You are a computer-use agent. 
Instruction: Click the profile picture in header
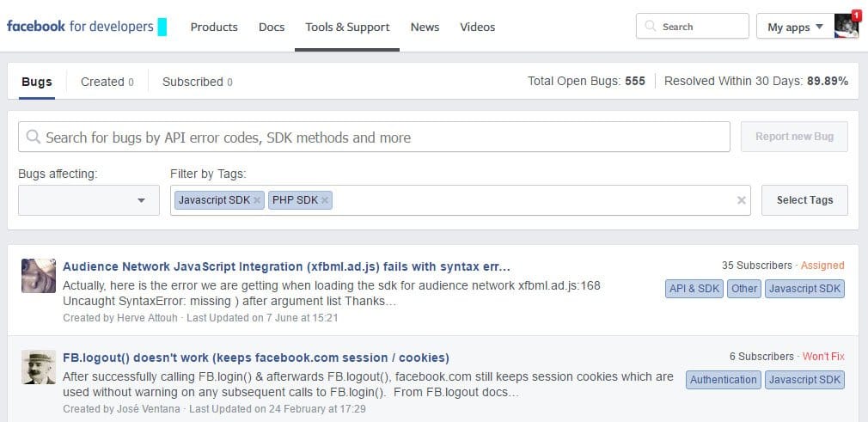(x=847, y=27)
